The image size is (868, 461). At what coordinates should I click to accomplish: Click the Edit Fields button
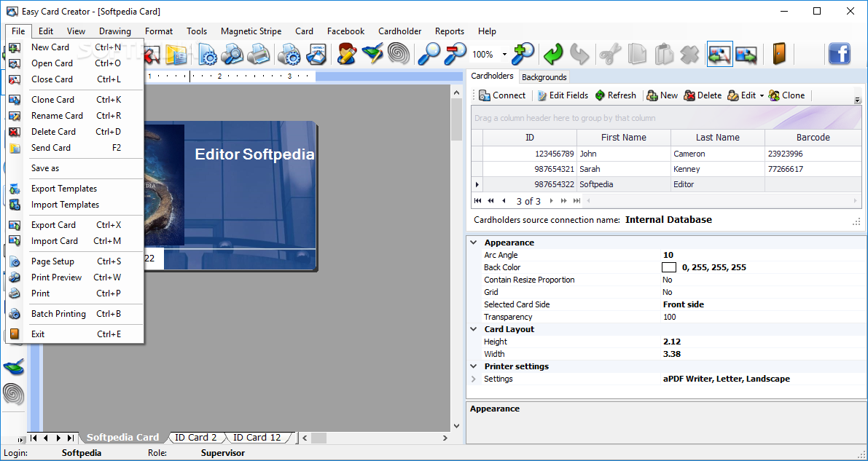point(563,95)
